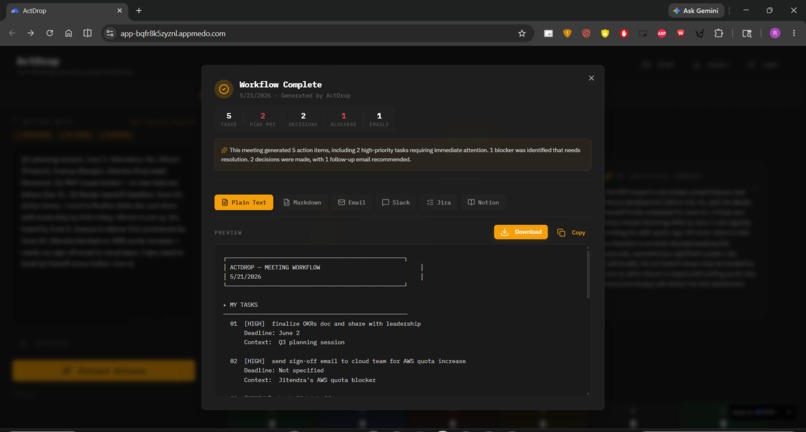806x432 pixels.
Task: Download the workflow preview
Action: pyautogui.click(x=521, y=232)
